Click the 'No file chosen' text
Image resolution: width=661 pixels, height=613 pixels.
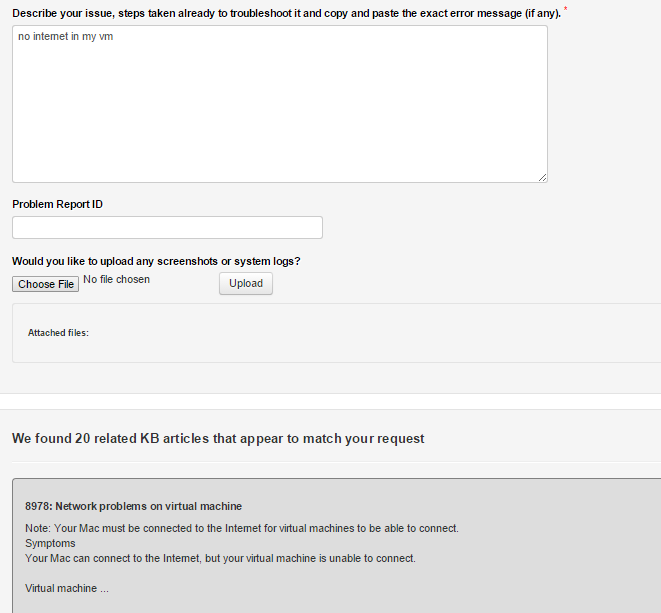(116, 280)
